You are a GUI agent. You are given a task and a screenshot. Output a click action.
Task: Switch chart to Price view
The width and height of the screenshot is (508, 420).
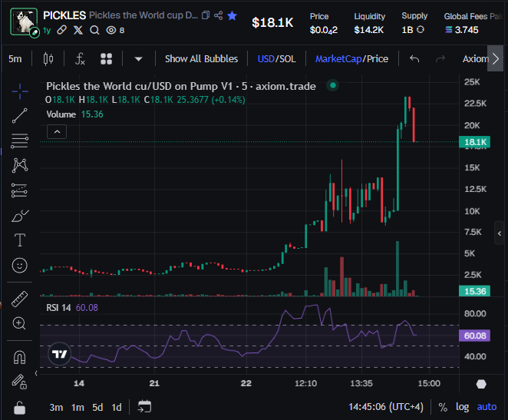click(x=378, y=59)
